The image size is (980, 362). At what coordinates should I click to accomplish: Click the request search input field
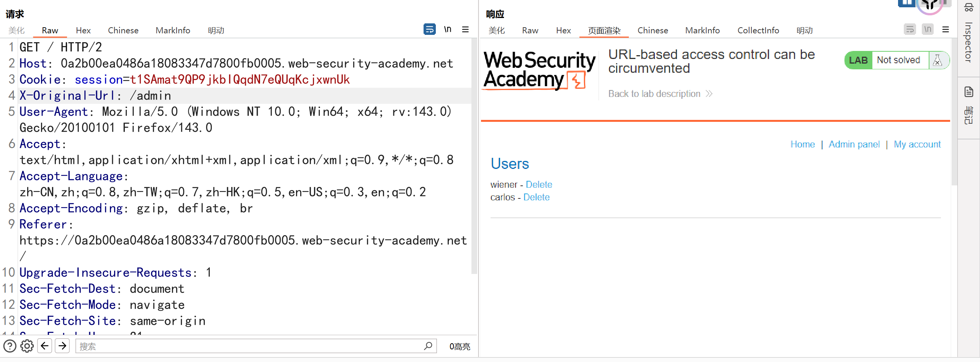[x=249, y=346]
